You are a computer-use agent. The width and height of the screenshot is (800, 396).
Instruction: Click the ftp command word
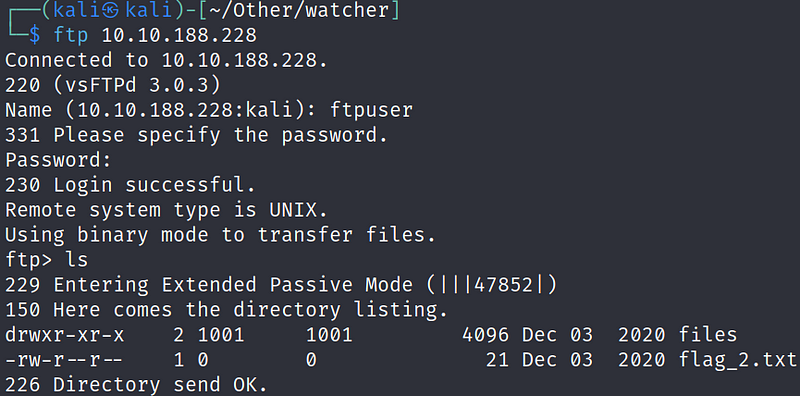click(71, 35)
